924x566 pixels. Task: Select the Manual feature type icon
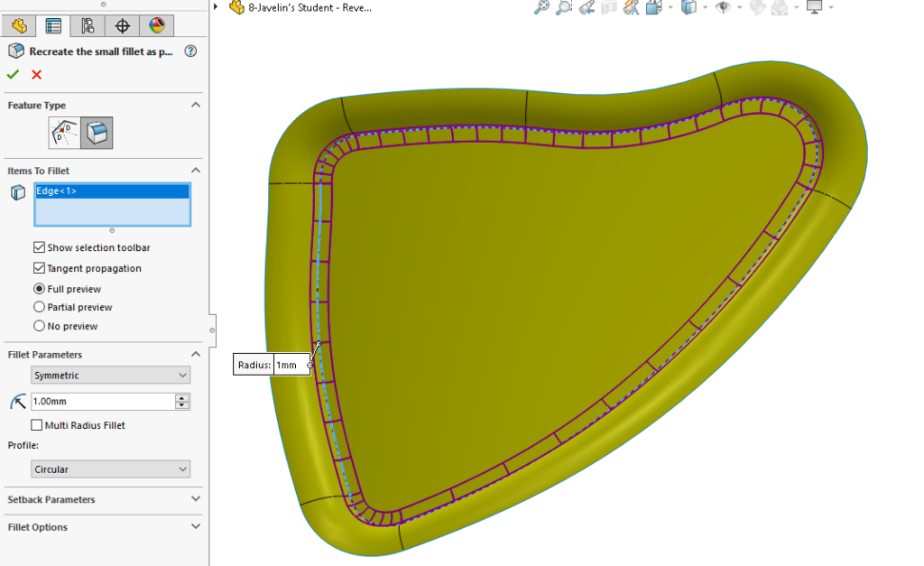click(64, 133)
